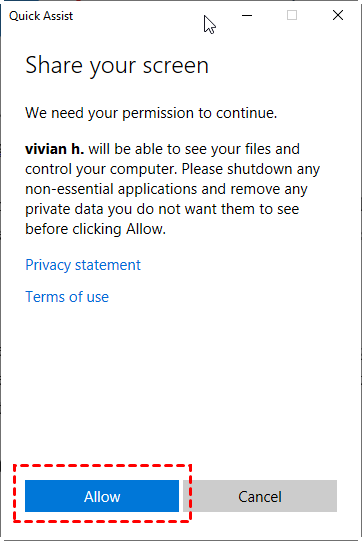Viewport: 362px width, 541px height.
Task: Minimize the Quick Assist window
Action: pos(247,15)
